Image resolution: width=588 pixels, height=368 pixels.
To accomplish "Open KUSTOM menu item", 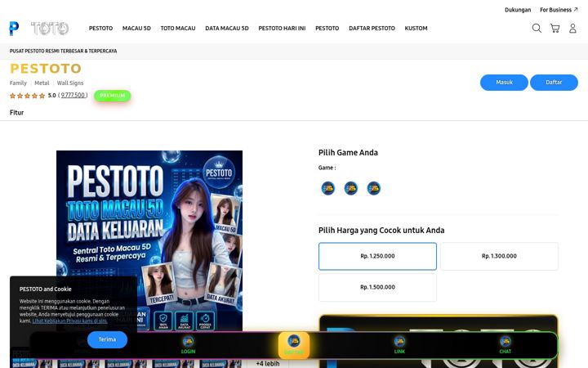I will pos(416,28).
